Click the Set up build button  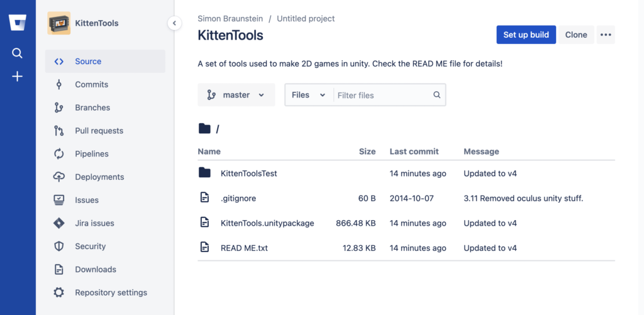pyautogui.click(x=526, y=35)
